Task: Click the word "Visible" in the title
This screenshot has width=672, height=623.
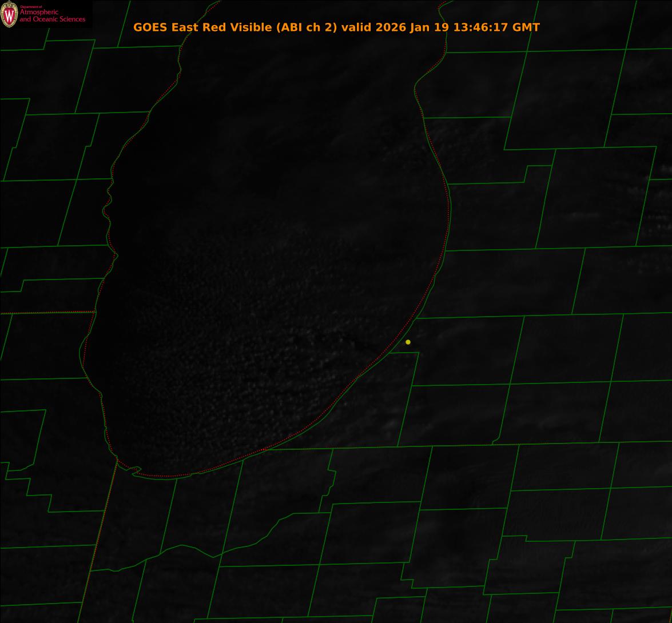Action: [x=248, y=27]
